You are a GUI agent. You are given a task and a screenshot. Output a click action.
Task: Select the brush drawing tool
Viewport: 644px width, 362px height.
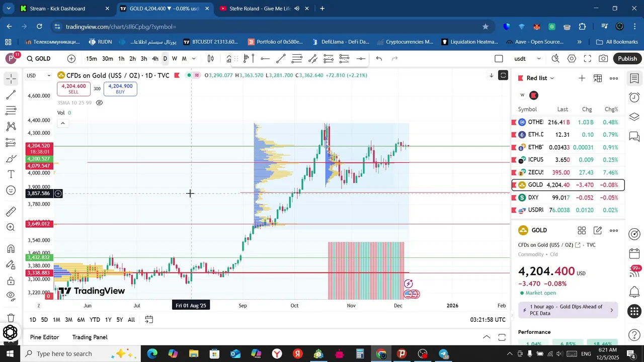click(11, 159)
